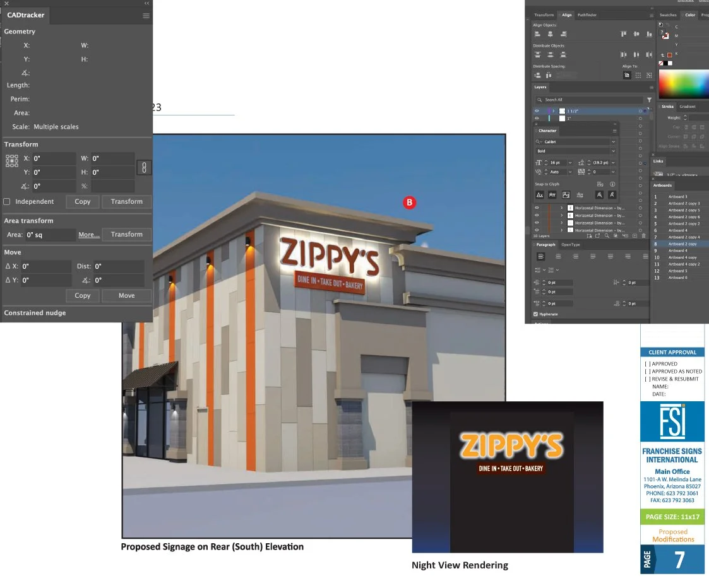Select Snap to Glyph baseline icon

click(x=539, y=195)
